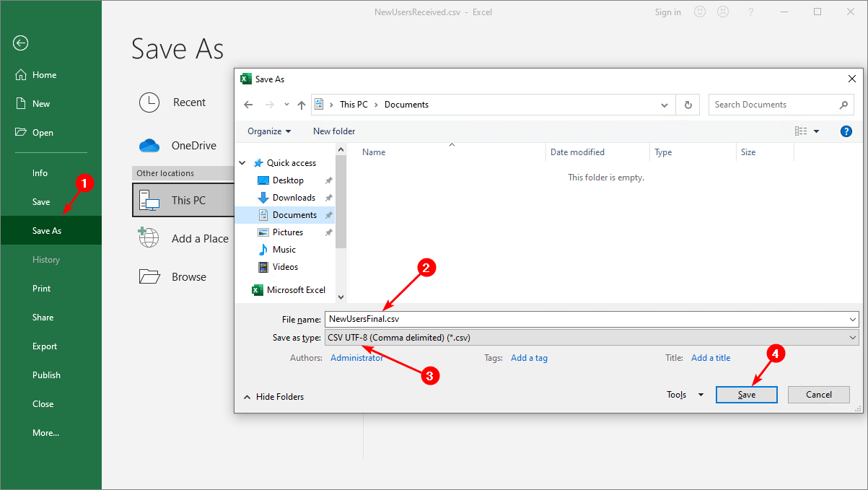Click the Save button
This screenshot has width=868, height=490.
coord(746,395)
